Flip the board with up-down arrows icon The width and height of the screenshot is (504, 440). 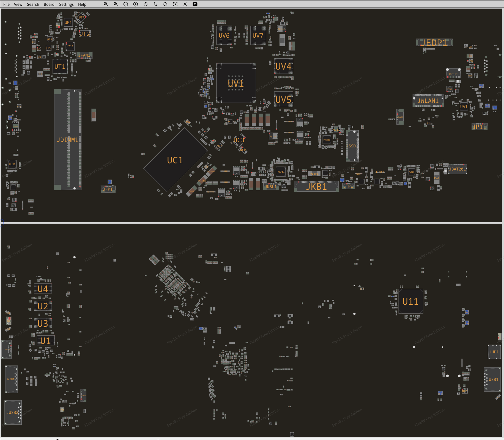click(x=155, y=4)
